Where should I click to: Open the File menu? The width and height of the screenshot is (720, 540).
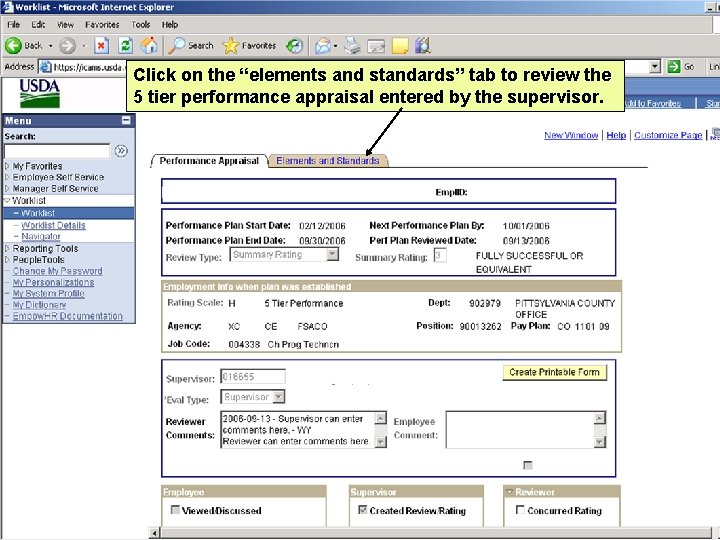(14, 25)
